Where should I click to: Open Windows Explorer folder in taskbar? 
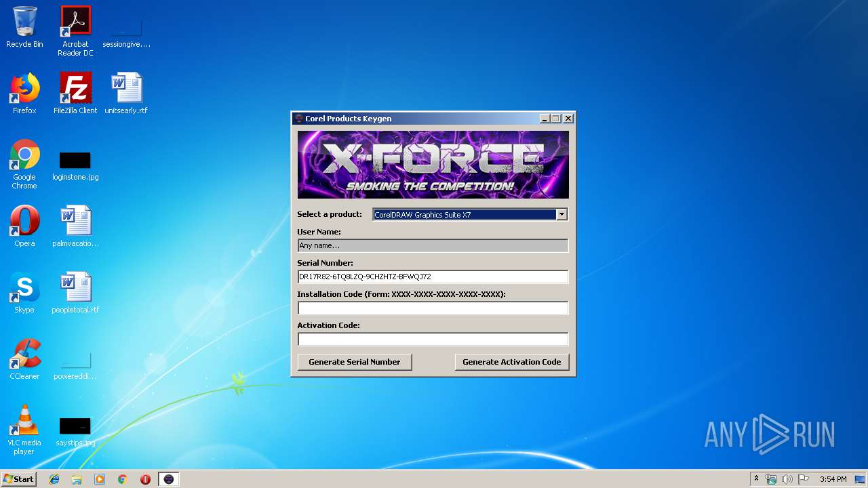click(x=77, y=479)
